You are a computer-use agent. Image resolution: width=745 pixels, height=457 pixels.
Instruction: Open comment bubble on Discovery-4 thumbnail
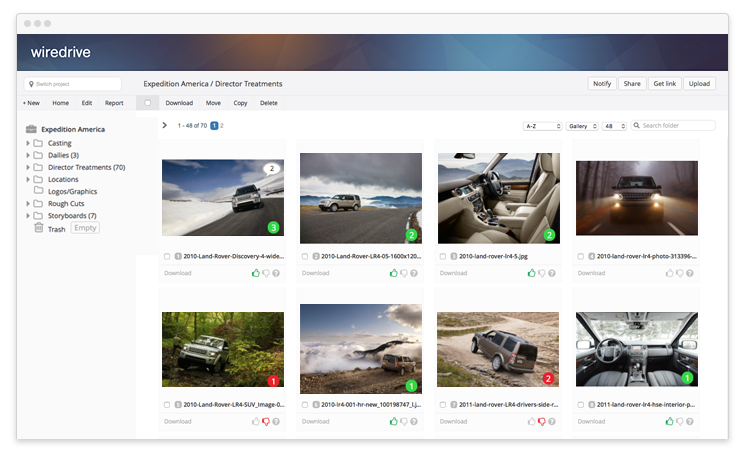269,169
